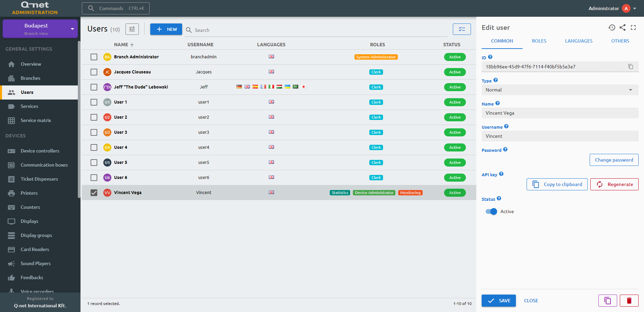644x312 pixels.
Task: Open Displays in the sidebar
Action: (39, 221)
